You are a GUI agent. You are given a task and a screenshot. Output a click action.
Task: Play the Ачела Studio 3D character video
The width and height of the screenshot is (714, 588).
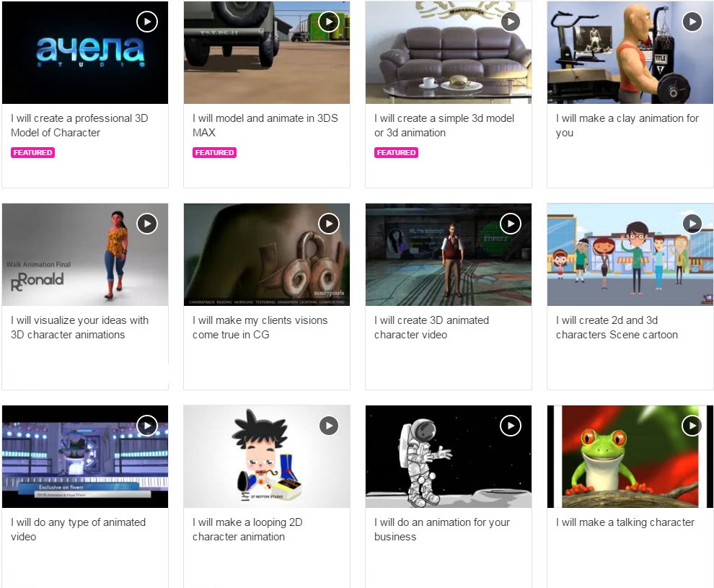coord(147,22)
